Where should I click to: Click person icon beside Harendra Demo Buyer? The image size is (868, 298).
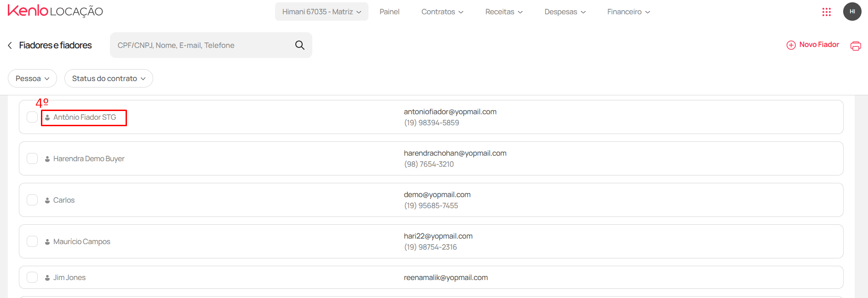click(47, 159)
